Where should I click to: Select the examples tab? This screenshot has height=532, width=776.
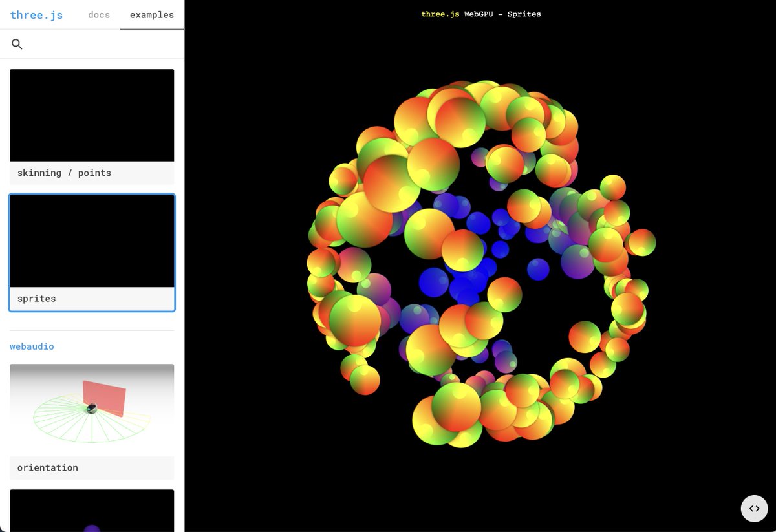(152, 15)
